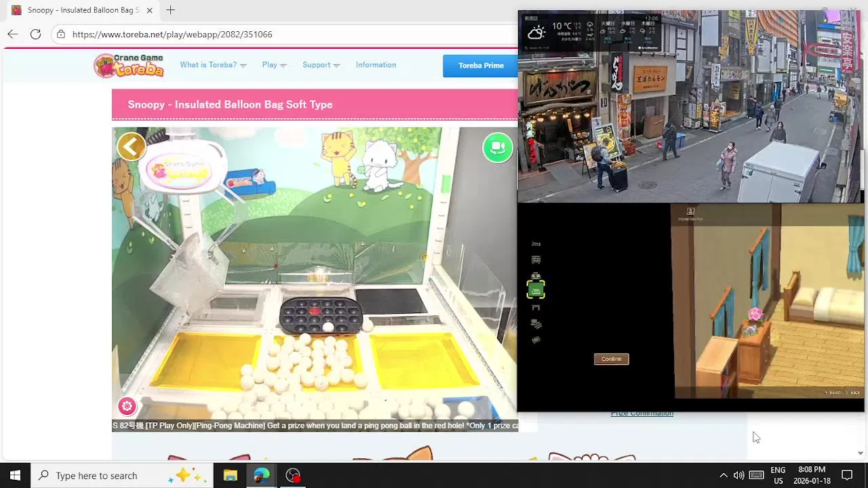Open the round clock app on taskbar
The image size is (868, 488).
point(293,476)
